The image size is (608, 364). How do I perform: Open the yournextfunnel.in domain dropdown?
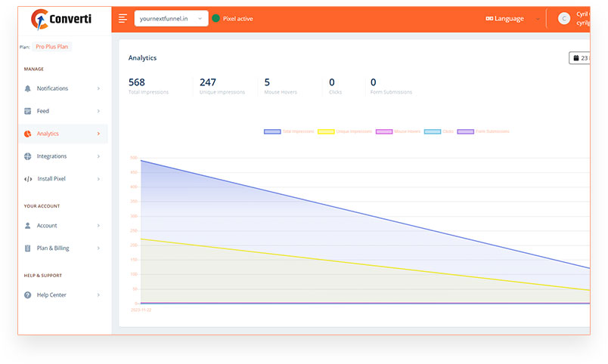pyautogui.click(x=171, y=19)
